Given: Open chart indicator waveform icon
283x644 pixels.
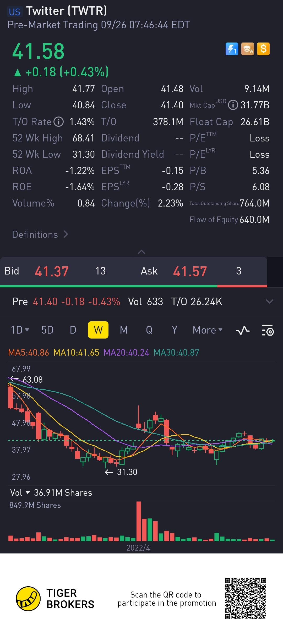Looking at the screenshot, I should (x=243, y=330).
